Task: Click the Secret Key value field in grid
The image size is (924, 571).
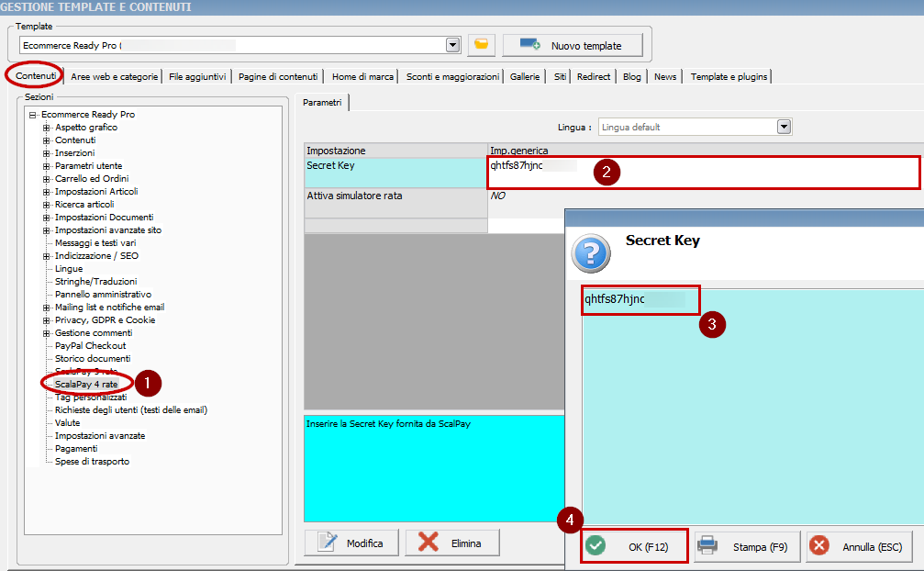Action: pos(704,173)
